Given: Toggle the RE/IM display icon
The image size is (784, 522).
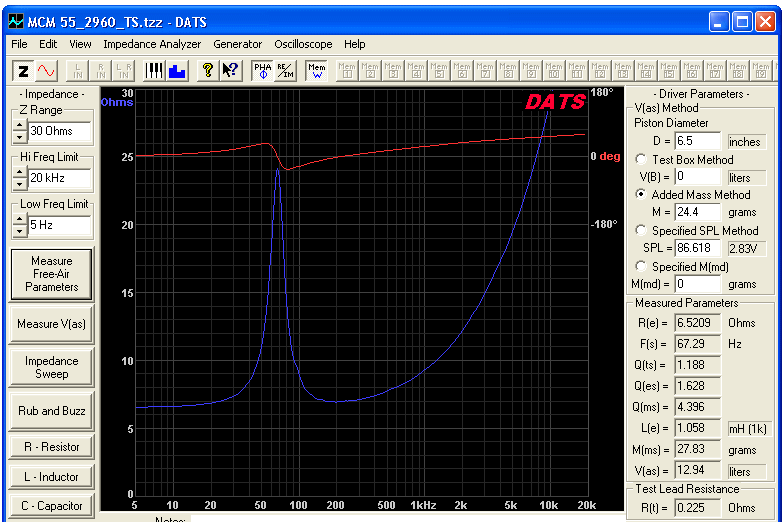Looking at the screenshot, I should (x=286, y=71).
